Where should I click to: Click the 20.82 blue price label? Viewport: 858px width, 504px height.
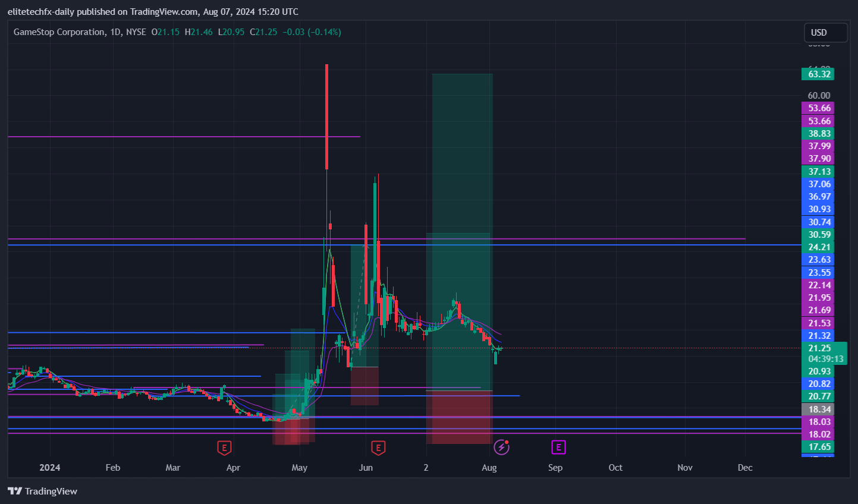click(x=818, y=384)
